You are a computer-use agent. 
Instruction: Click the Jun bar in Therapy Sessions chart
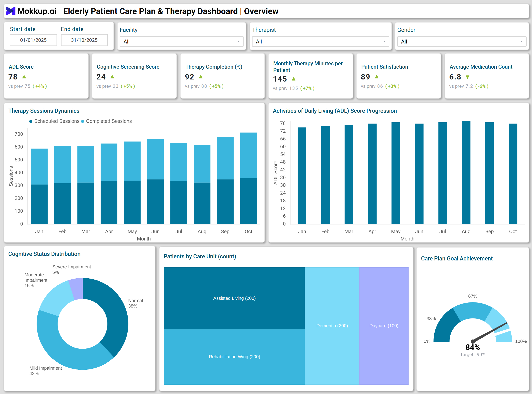[156, 182]
